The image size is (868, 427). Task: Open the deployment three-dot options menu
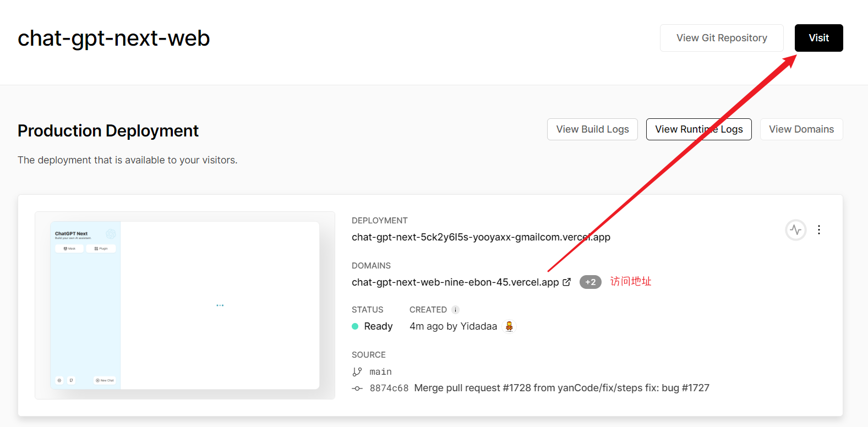tap(819, 230)
